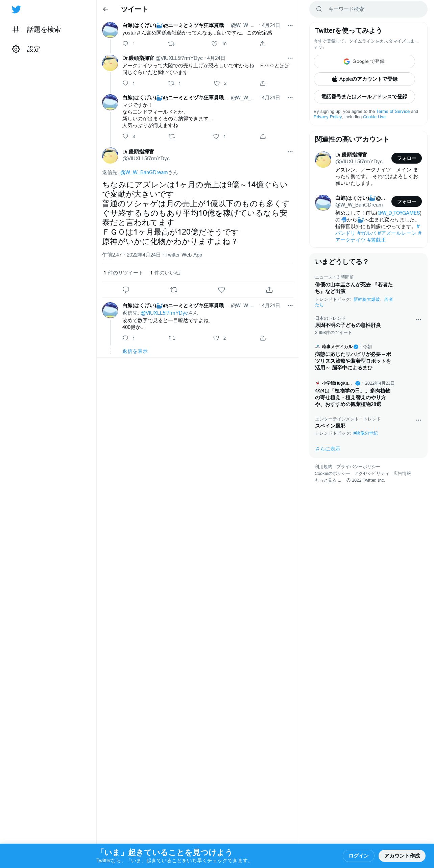Click the Twitter bird logo
The height and width of the screenshot is (868, 434).
16,9
